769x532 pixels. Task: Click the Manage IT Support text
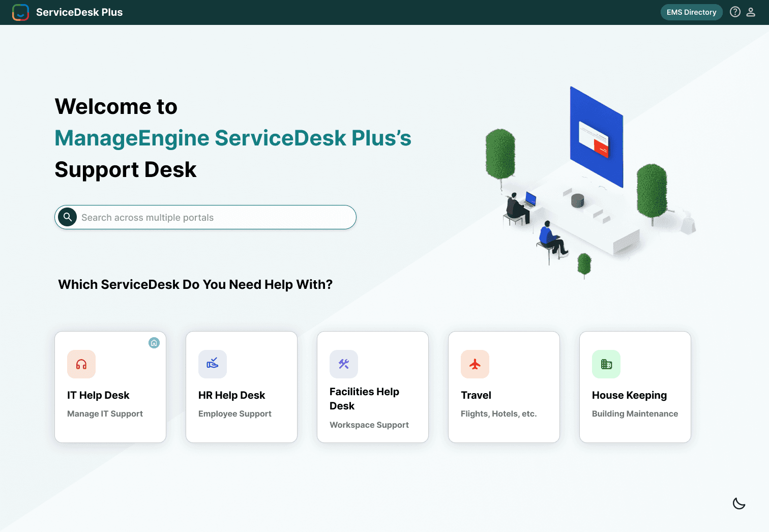tap(105, 414)
